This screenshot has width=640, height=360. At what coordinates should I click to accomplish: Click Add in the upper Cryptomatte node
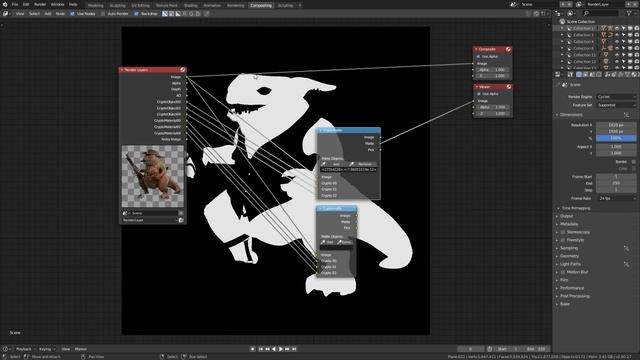333,164
